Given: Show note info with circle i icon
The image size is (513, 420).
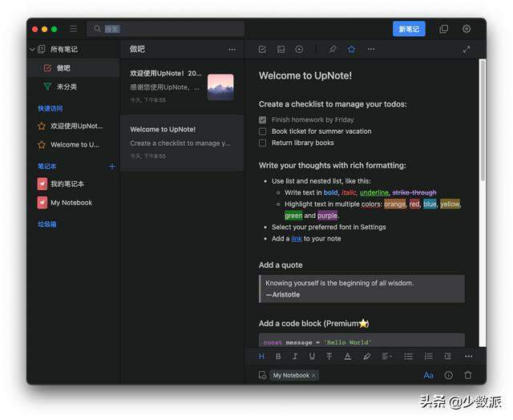Looking at the screenshot, I should click(x=449, y=375).
